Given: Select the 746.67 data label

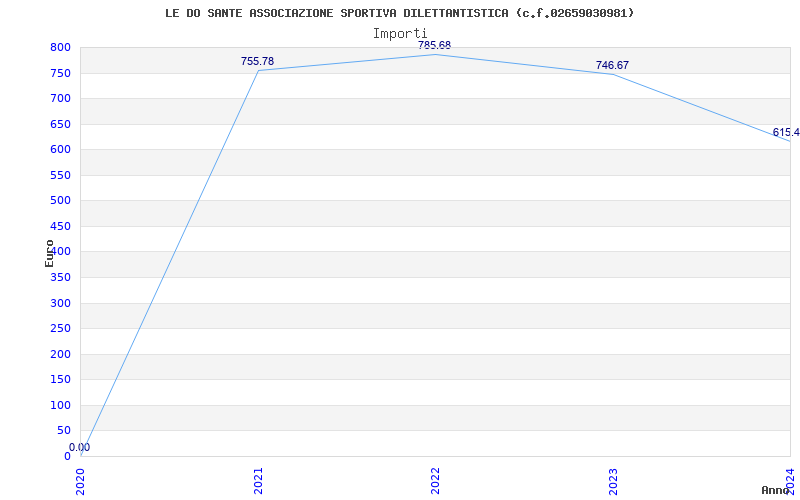Looking at the screenshot, I should point(612,65).
